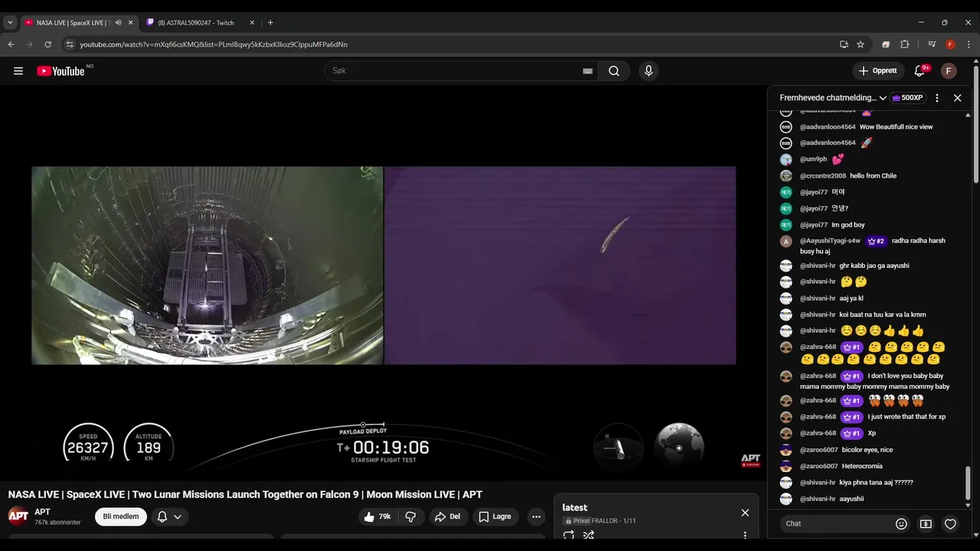Close the live chat panel
980x551 pixels.
[957, 98]
